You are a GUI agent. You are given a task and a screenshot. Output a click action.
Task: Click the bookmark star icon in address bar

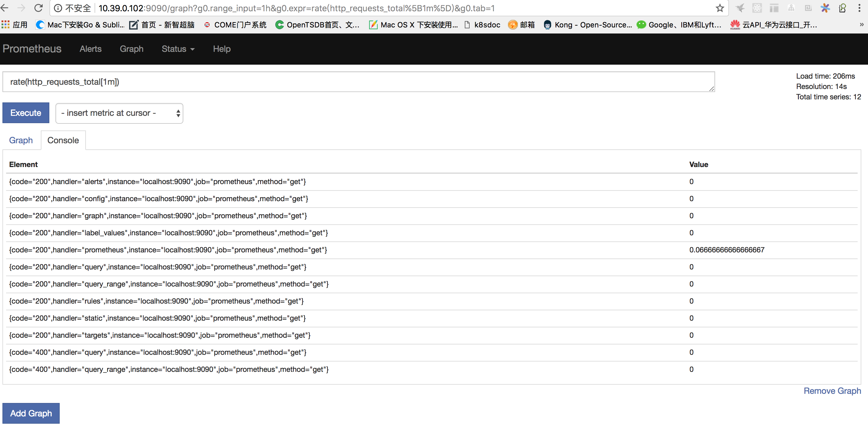[x=720, y=9]
